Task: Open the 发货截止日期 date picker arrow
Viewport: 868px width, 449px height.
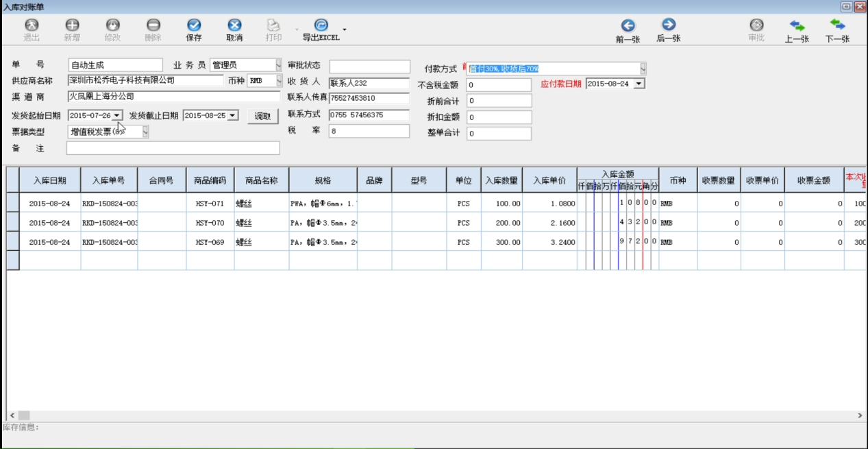Action: [233, 115]
